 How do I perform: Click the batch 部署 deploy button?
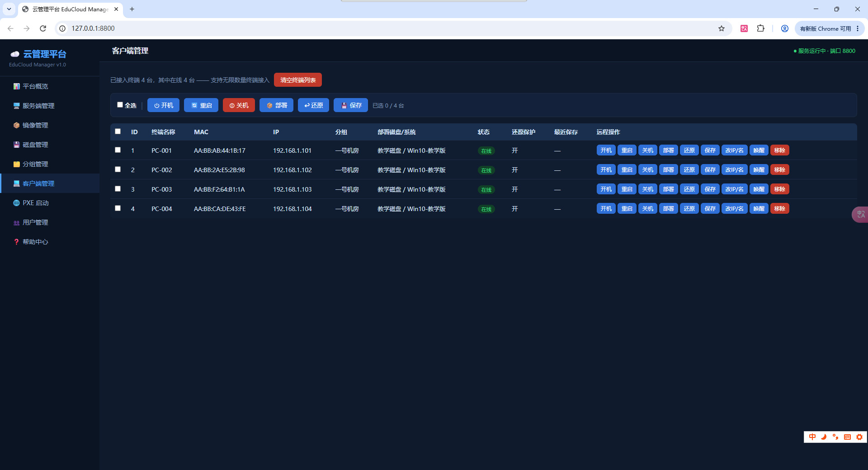tap(276, 105)
